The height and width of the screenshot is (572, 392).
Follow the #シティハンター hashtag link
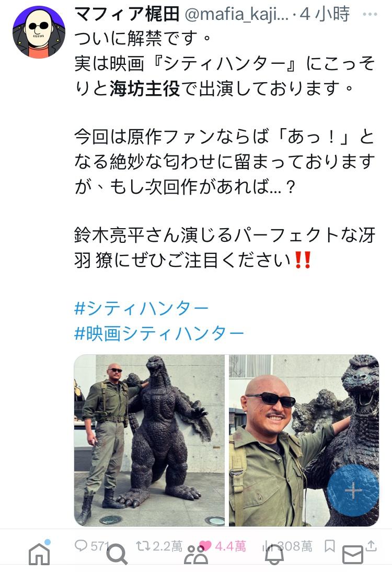[x=141, y=309]
